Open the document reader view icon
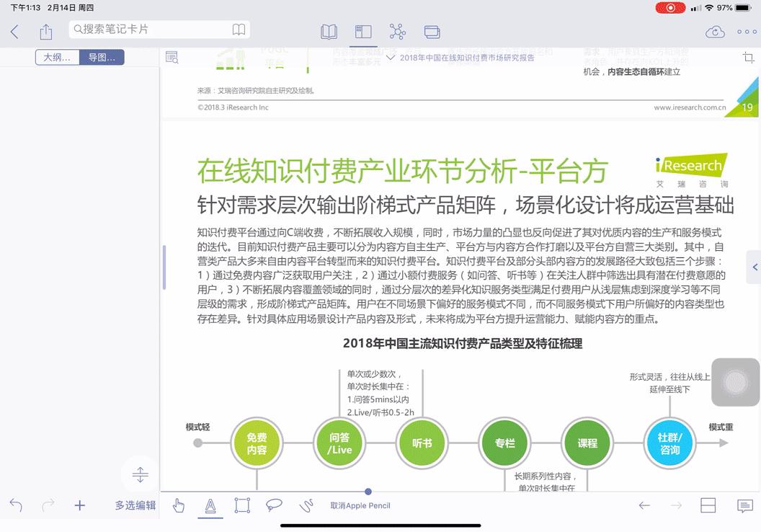 [329, 32]
